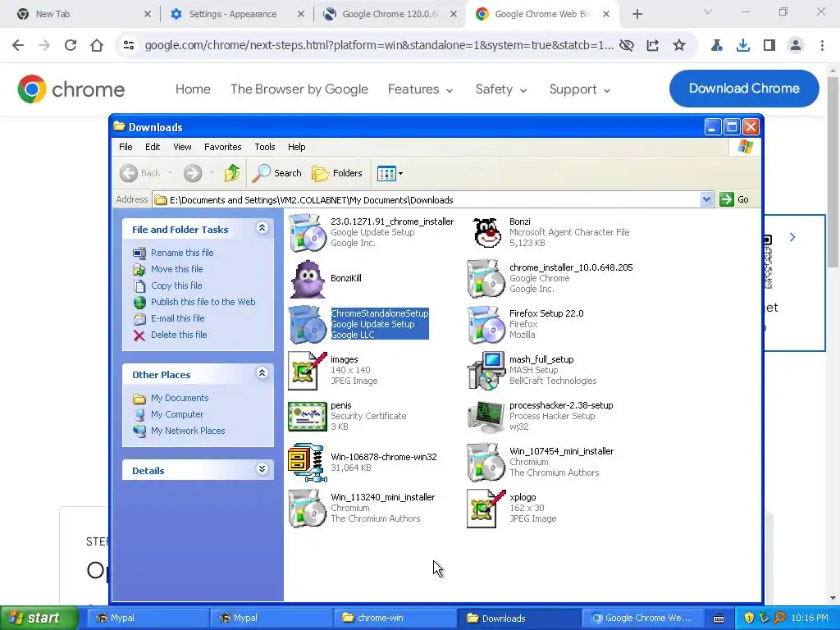Click Publish this file to the Web
The image size is (840, 630).
point(203,302)
